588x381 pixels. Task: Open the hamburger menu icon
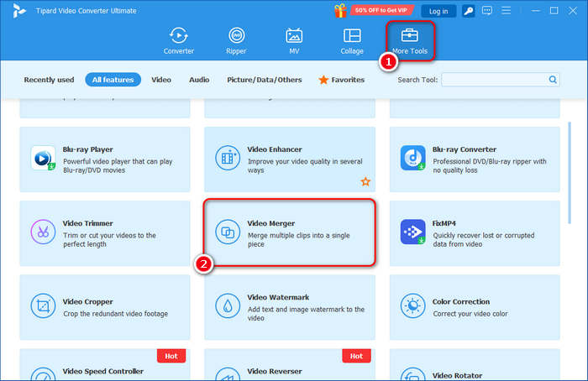(507, 10)
